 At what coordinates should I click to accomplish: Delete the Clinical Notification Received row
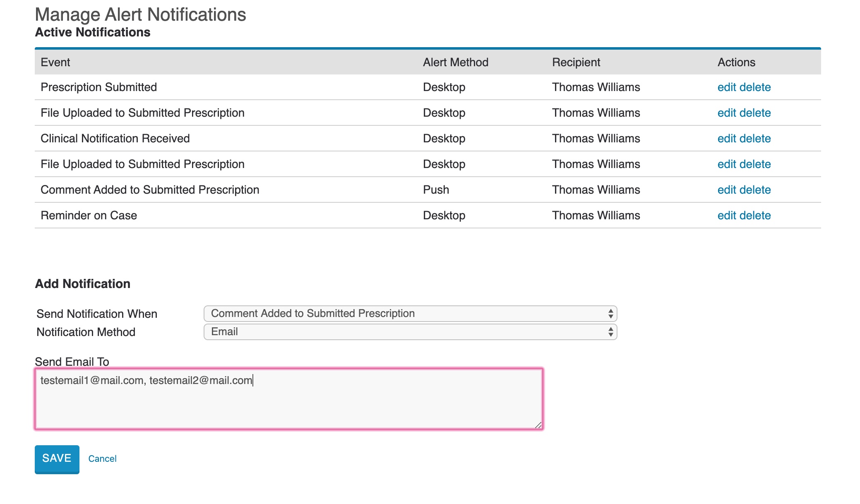coord(755,139)
